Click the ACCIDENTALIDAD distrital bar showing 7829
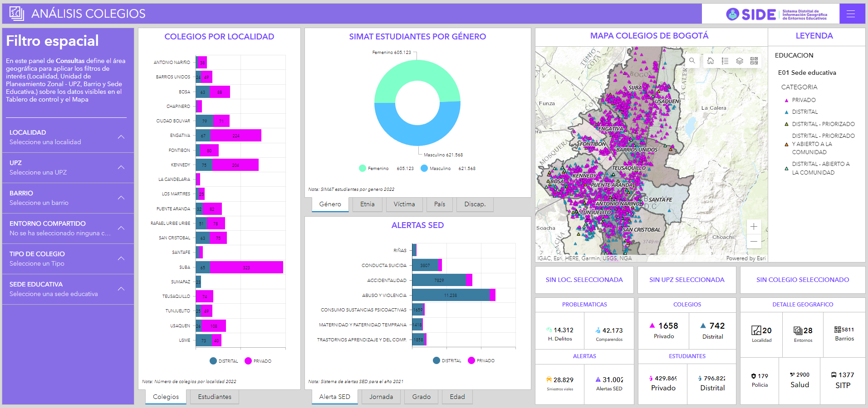The width and height of the screenshot is (868, 408). (x=439, y=280)
